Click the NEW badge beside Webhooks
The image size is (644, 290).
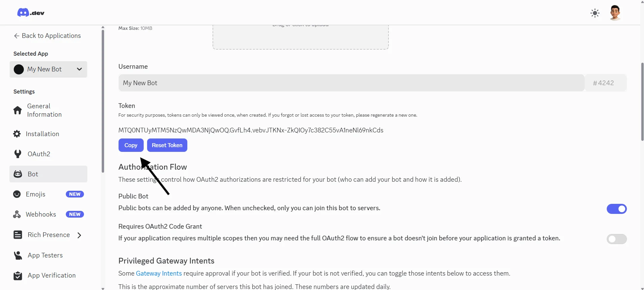(75, 214)
